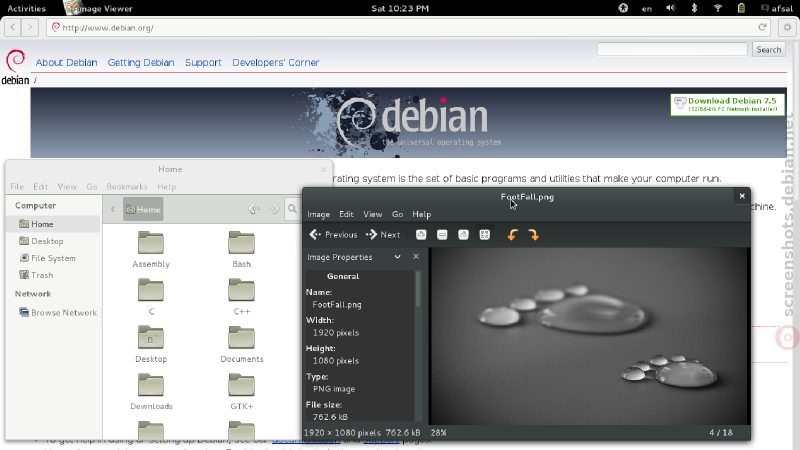Click the sidebar scrollbar in Image Properties
Screen dimensions: 800x450
tap(418, 290)
